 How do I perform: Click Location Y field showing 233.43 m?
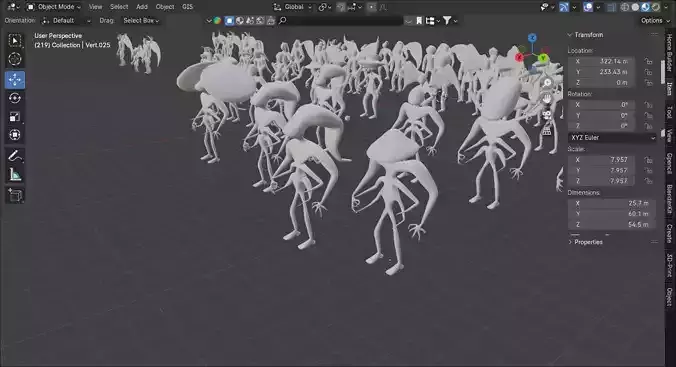click(x=601, y=72)
